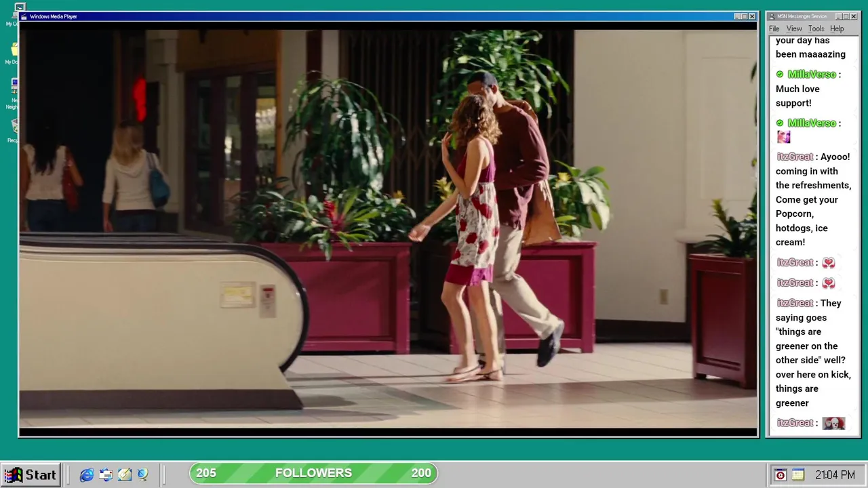Open the Windows Start menu

(31, 474)
